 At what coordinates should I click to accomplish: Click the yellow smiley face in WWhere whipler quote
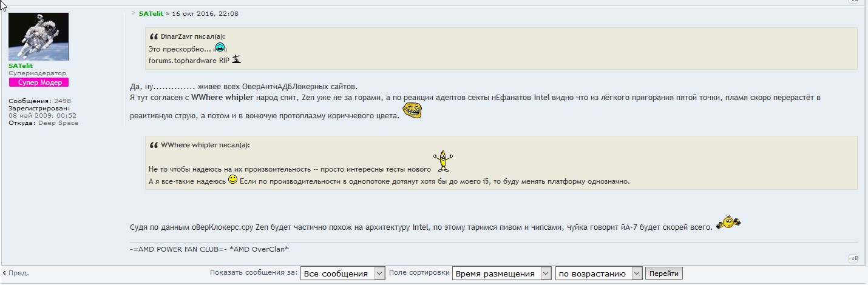(x=232, y=180)
